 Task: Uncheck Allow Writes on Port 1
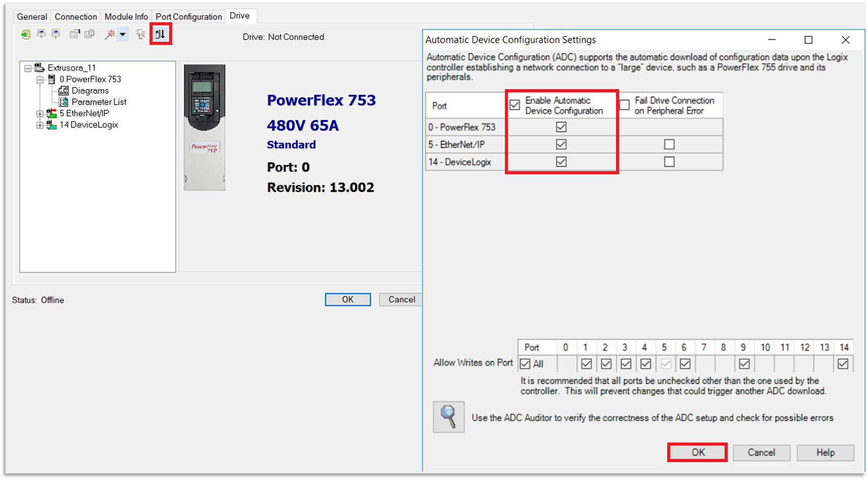(586, 364)
